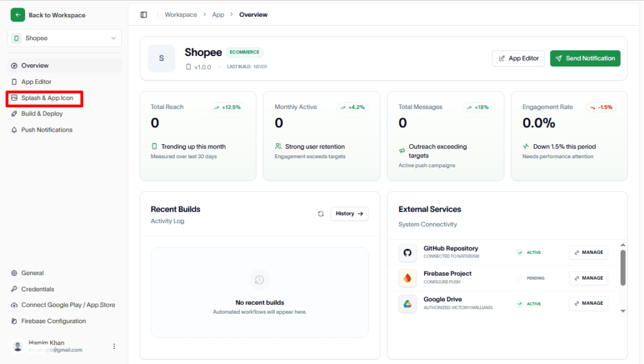This screenshot has width=644, height=364.
Task: Click the no recent builds clock icon
Action: click(260, 280)
